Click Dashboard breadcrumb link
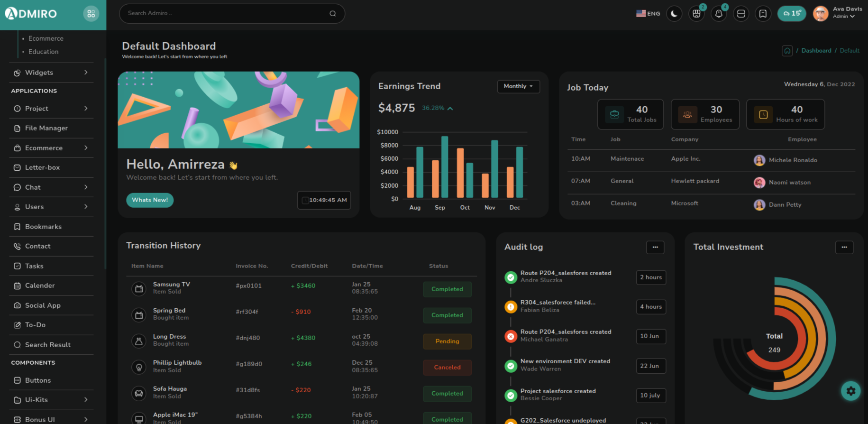868x424 pixels. click(816, 51)
